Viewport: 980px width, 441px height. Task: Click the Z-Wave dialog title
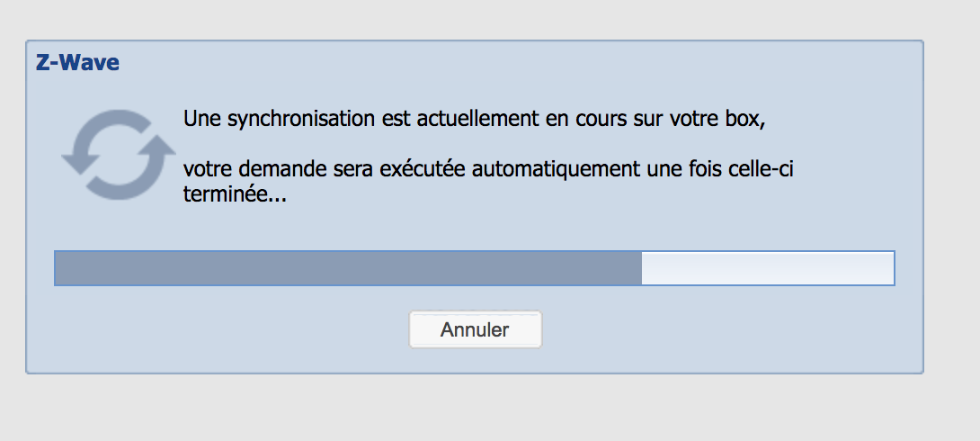coord(77,63)
